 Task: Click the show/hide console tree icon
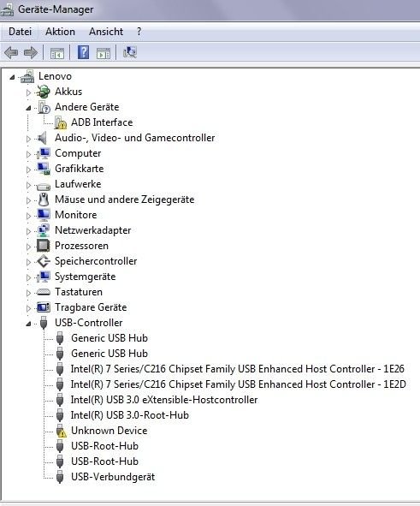[57, 53]
